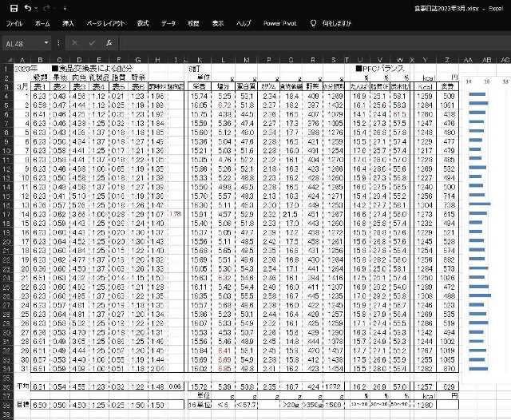Screen dimensions: 511x420
Task: Switch to the 表示 ribbon tab
Action: (218, 23)
